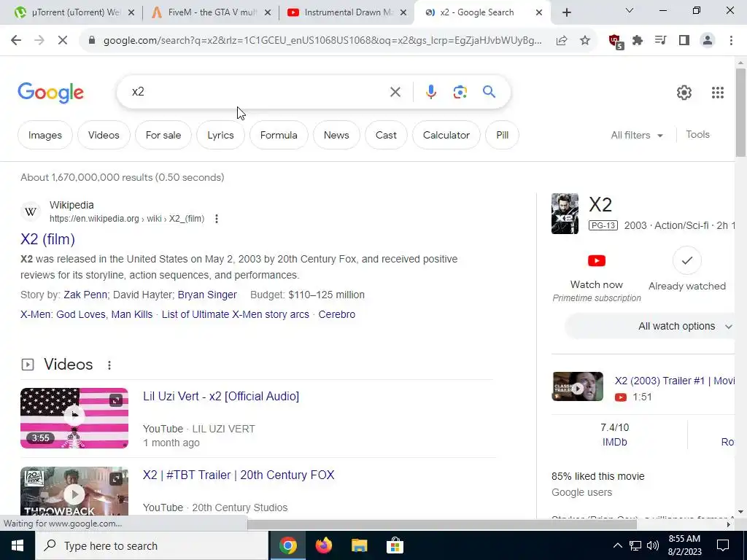Stop loading the page
This screenshot has height=560, width=747.
tap(63, 41)
